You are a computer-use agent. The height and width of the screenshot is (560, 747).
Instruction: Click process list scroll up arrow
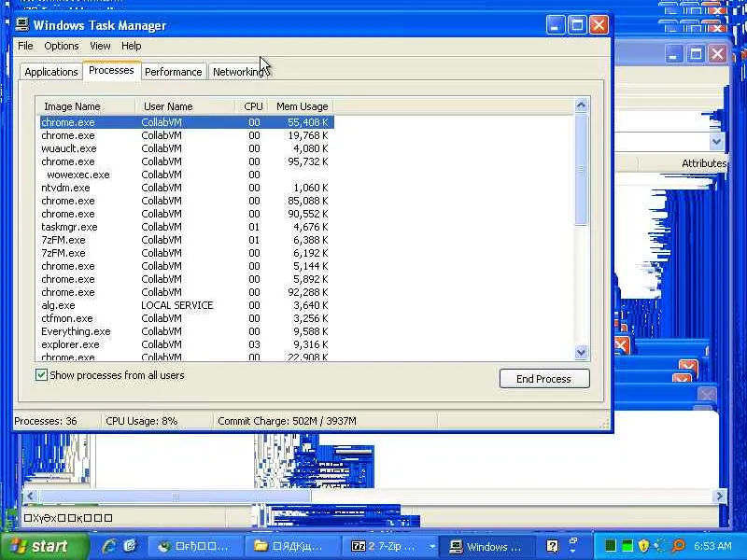pos(581,105)
